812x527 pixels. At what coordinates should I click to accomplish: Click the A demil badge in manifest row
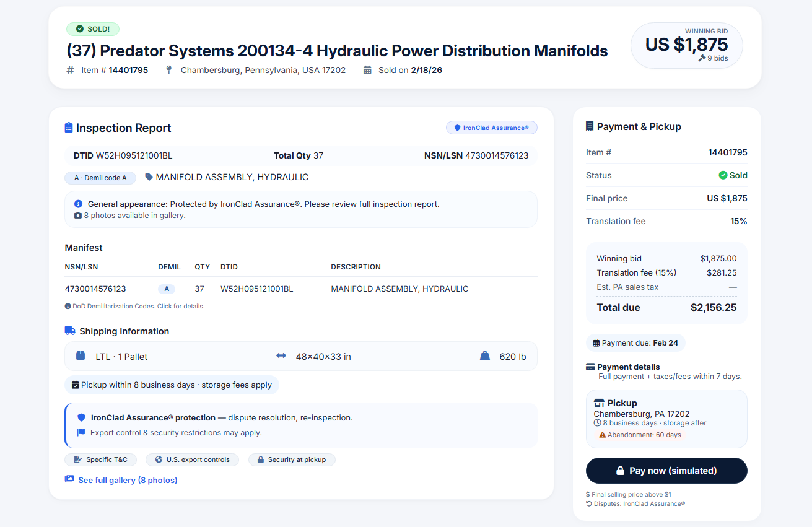[167, 289]
